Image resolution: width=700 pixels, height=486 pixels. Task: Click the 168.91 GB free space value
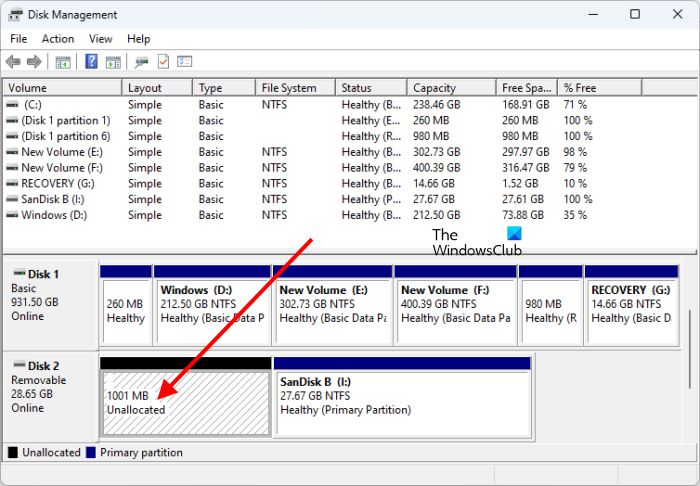point(525,105)
